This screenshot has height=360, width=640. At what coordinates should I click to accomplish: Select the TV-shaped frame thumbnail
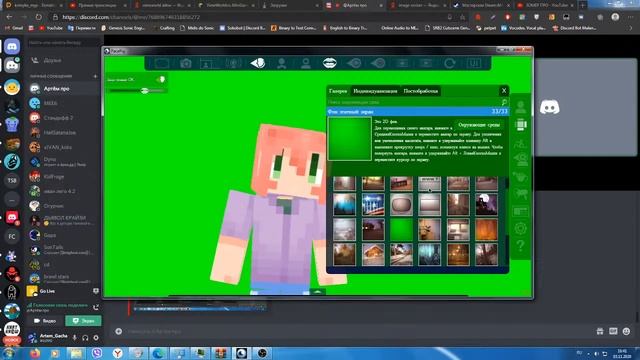(401, 204)
